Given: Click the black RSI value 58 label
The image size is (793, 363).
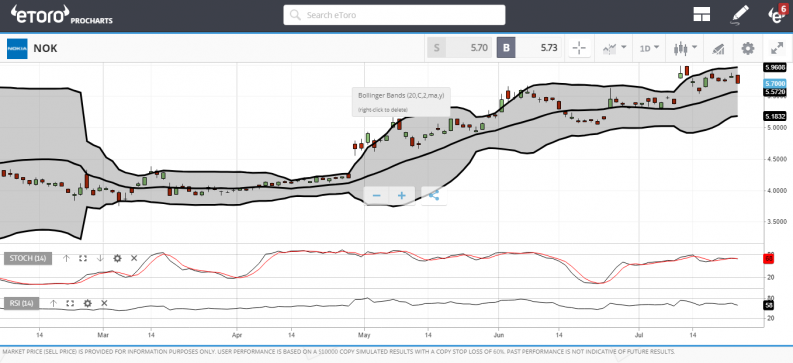Looking at the screenshot, I should [x=769, y=305].
